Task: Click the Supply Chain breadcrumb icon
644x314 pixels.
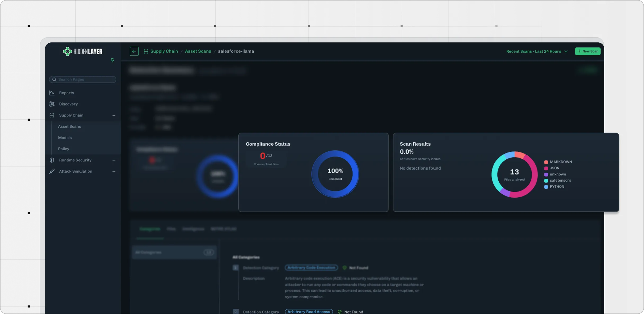Action: click(146, 51)
